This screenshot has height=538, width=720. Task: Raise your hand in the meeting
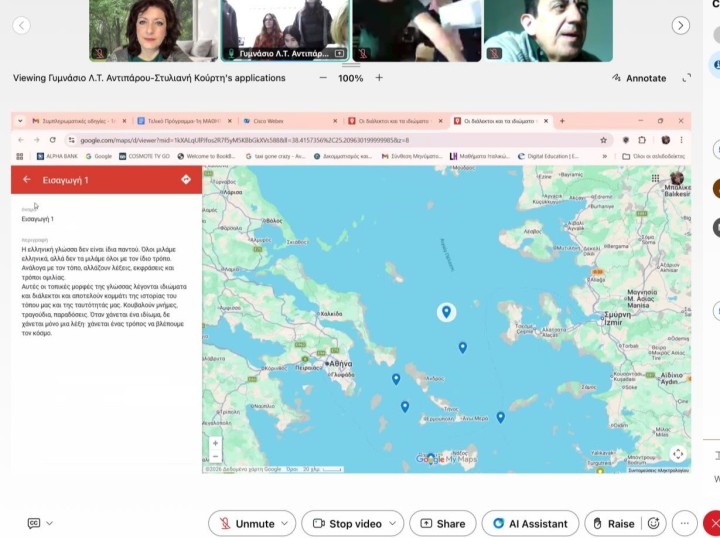611,523
